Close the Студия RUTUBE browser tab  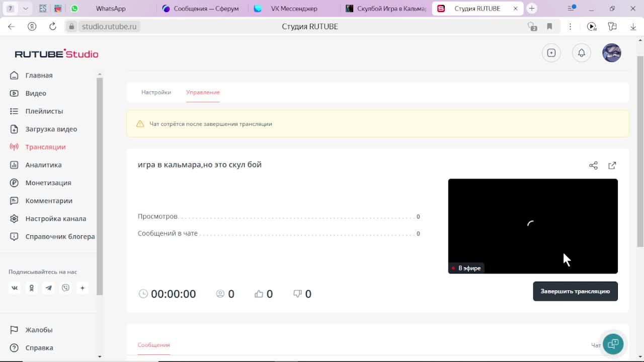coord(515,9)
